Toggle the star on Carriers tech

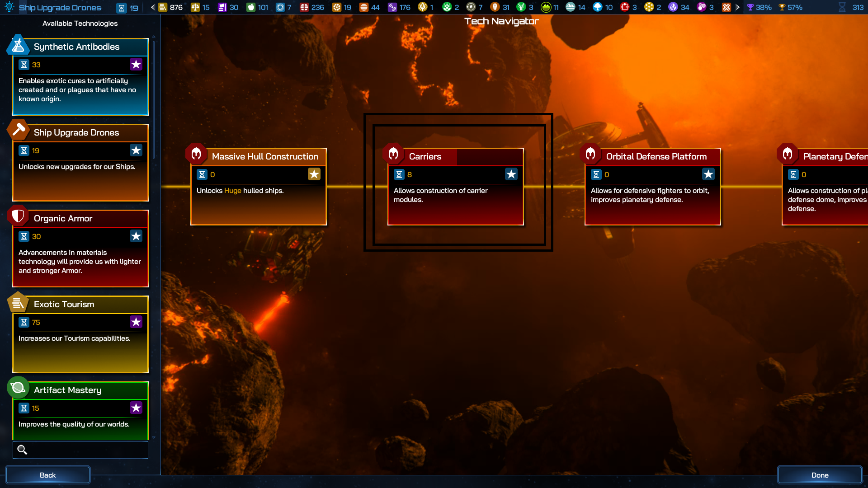[x=511, y=174]
